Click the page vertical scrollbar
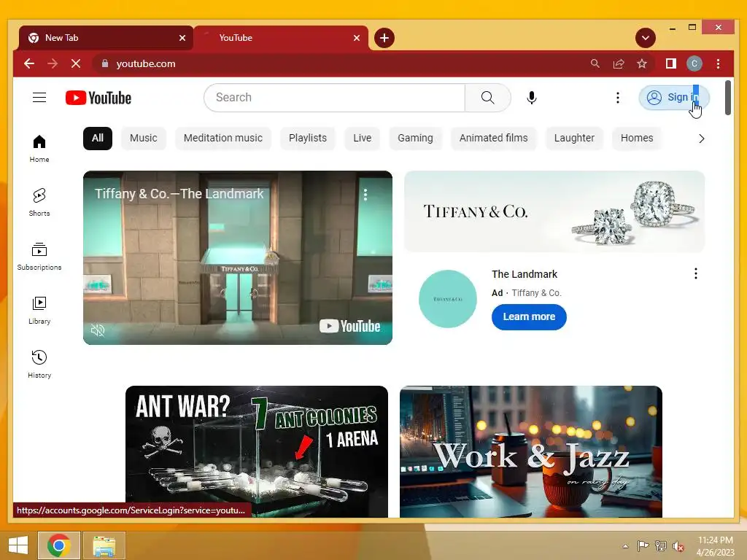The height and width of the screenshot is (560, 747). 727,98
